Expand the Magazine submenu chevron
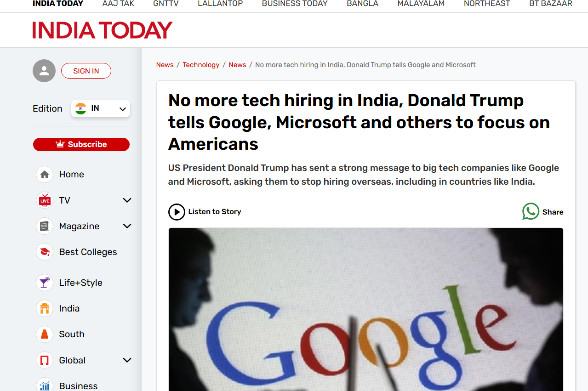The width and height of the screenshot is (588, 391). pyautogui.click(x=127, y=226)
